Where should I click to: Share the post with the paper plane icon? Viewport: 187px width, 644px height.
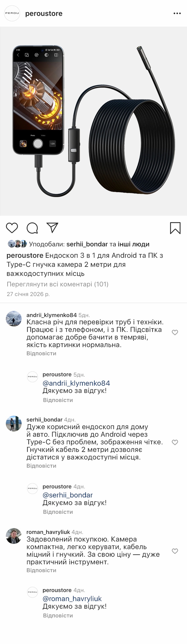(53, 228)
